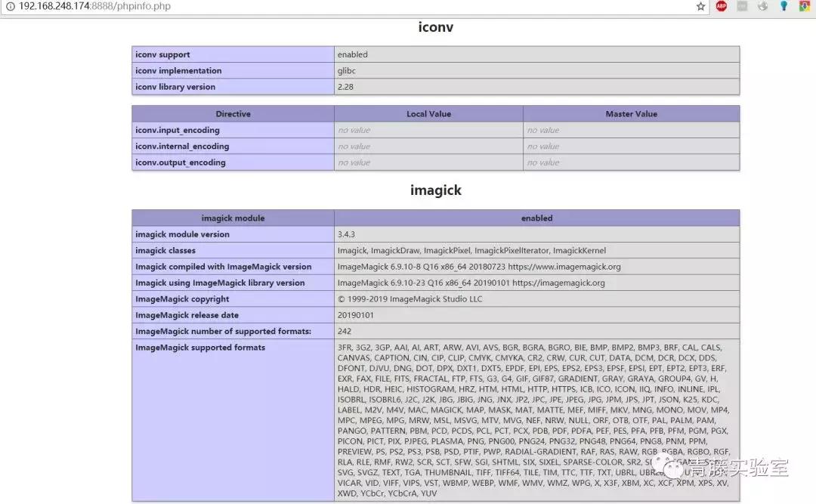Bookmark this page with the star icon
Screen dimensions: 816x504
(700, 6)
